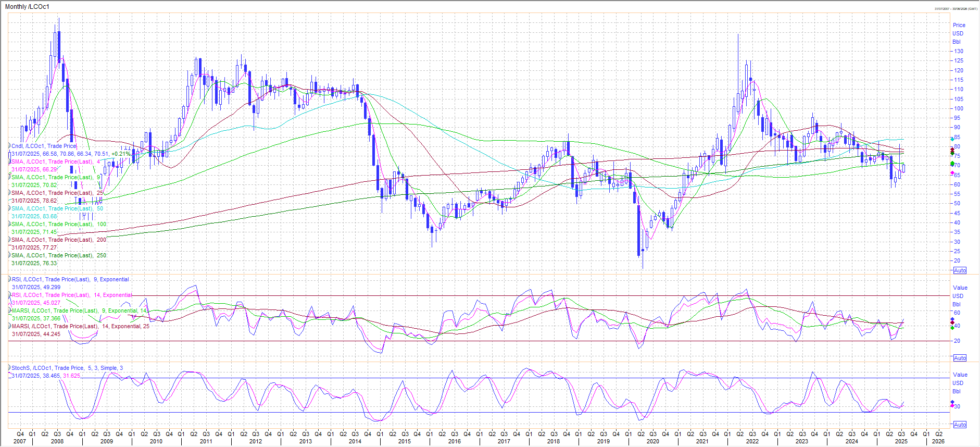Click the handle circle beside SMA 4 legend
Viewport: 980px width, 447px height.
[9, 161]
